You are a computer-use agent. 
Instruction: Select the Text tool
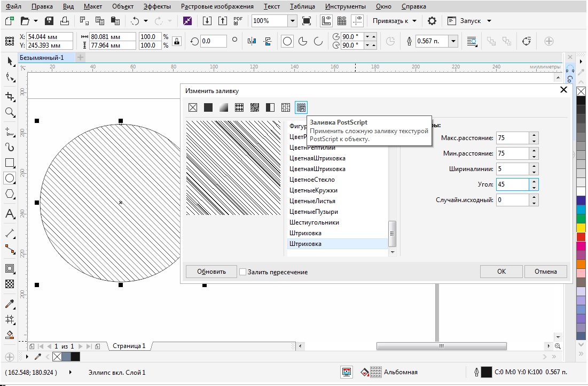point(10,214)
